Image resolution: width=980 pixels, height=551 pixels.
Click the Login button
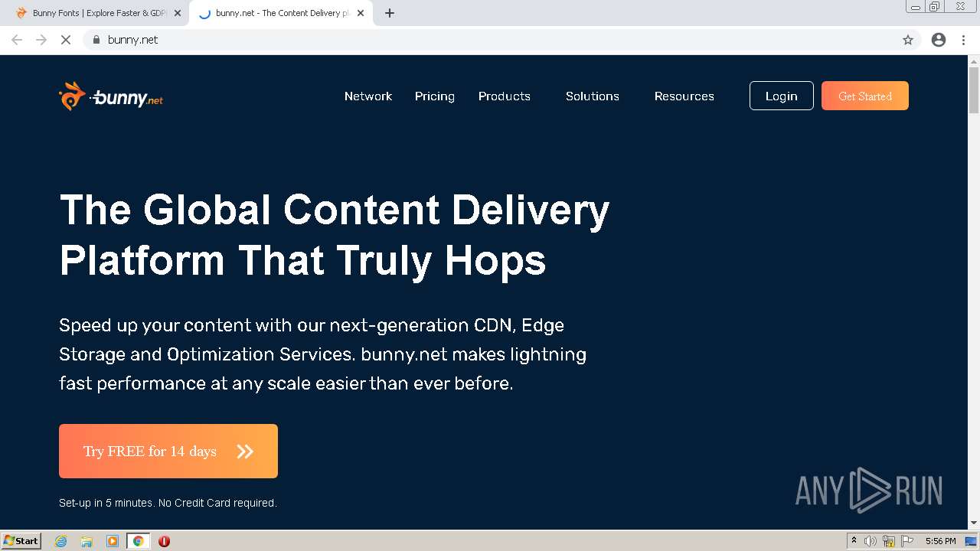pyautogui.click(x=781, y=96)
